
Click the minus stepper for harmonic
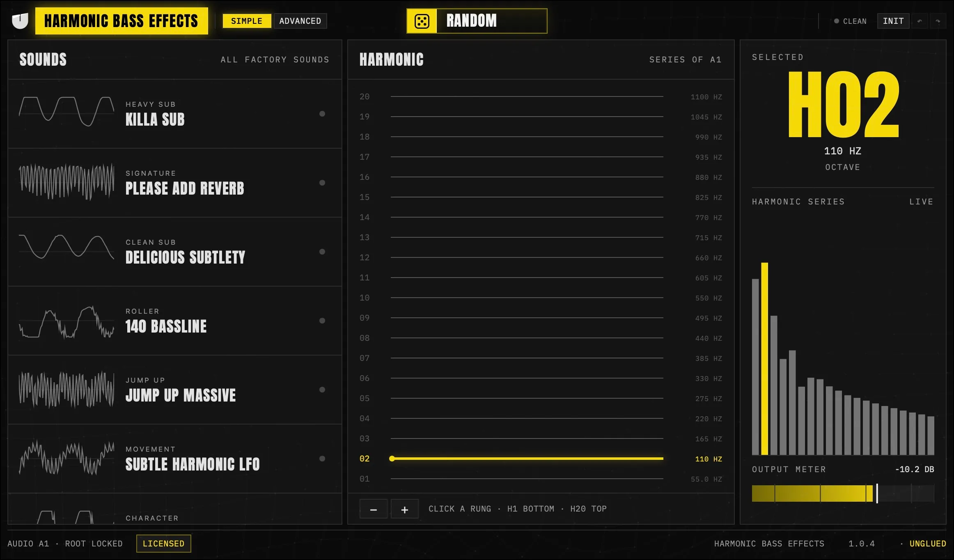(x=374, y=509)
